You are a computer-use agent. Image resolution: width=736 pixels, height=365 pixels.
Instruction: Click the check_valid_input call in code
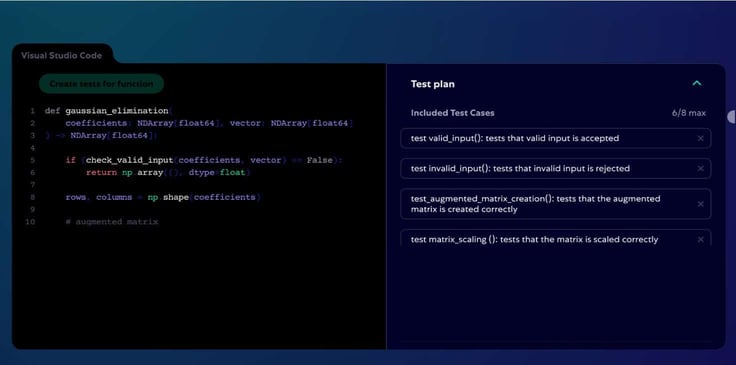(130, 160)
